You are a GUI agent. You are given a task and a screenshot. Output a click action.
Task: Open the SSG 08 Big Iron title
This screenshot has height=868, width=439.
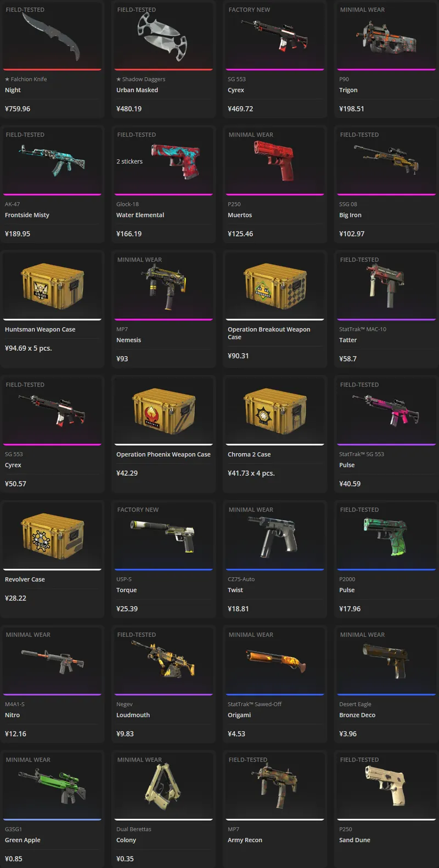coord(350,215)
